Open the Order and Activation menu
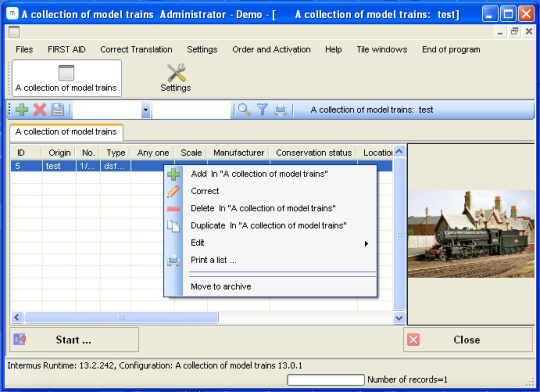 click(x=271, y=50)
